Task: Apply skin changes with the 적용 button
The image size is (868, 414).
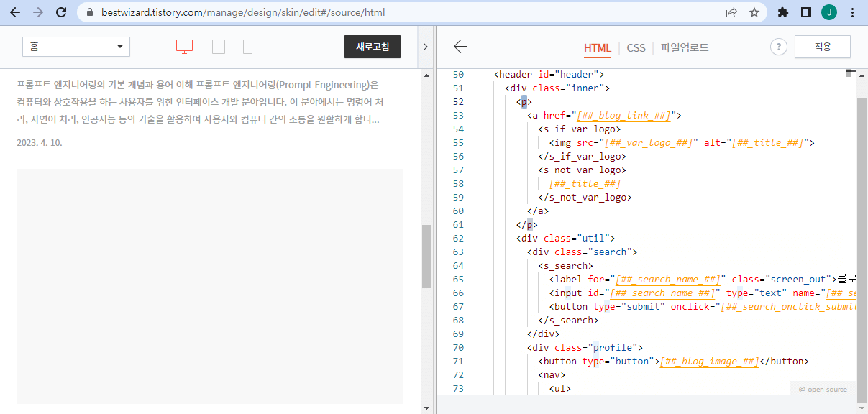Action: [822, 45]
